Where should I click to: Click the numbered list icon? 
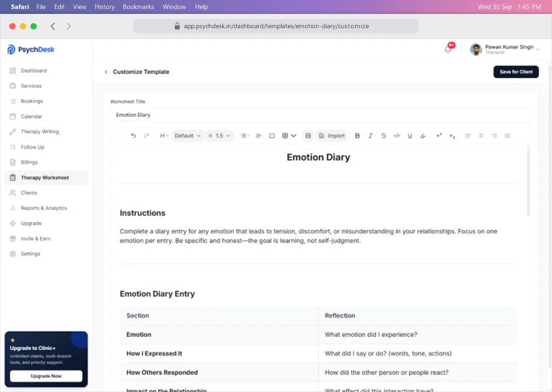click(259, 136)
